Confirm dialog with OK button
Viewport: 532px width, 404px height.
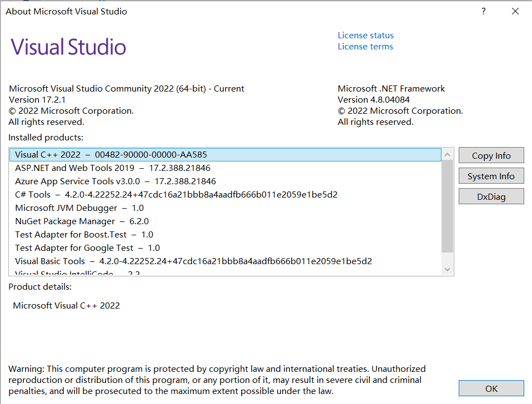[x=491, y=388]
